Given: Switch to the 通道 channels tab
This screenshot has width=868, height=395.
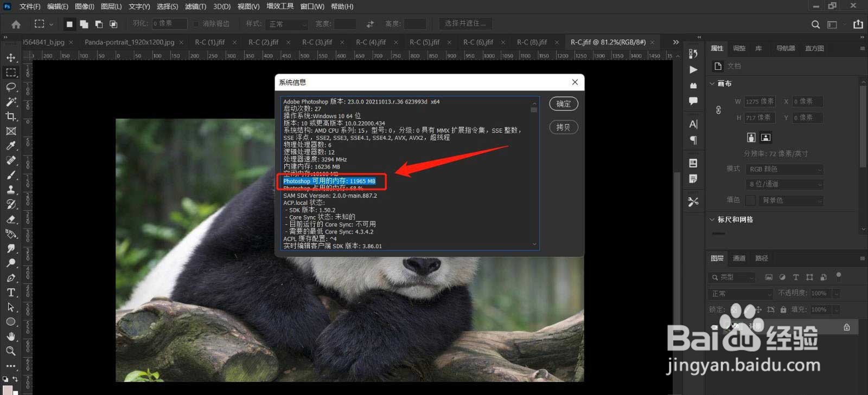Looking at the screenshot, I should point(739,258).
